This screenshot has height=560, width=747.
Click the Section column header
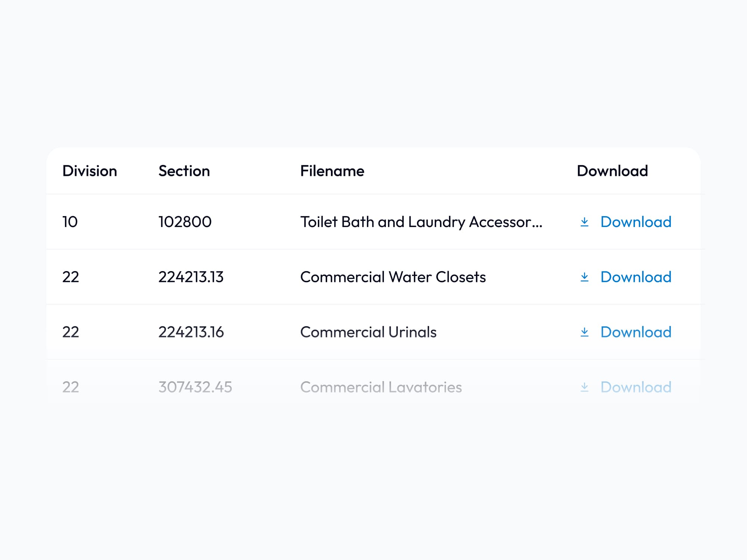(x=184, y=171)
